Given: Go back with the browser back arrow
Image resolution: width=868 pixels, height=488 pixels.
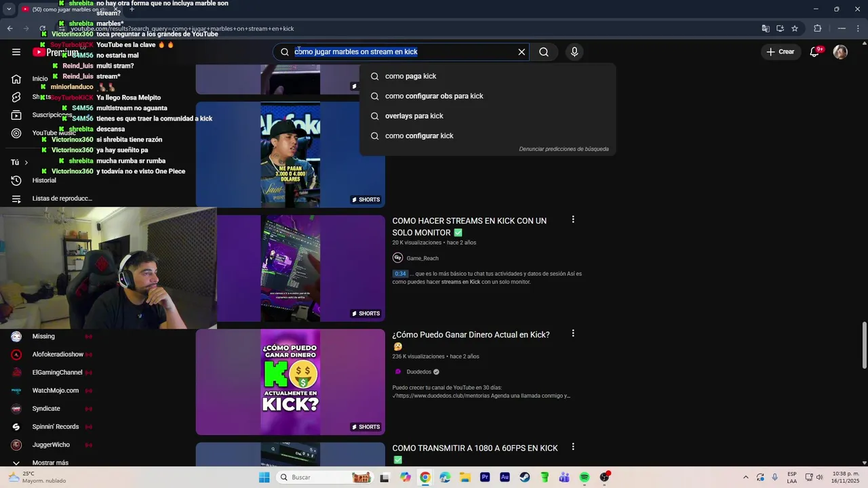Looking at the screenshot, I should coord(9,28).
